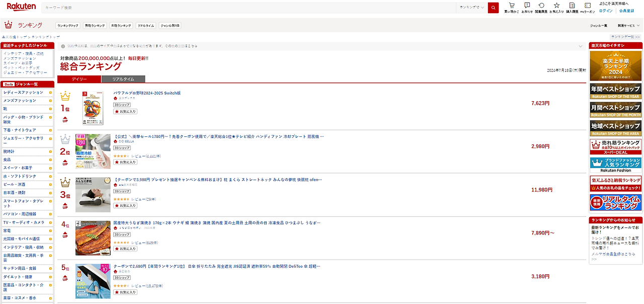
Task: Add rank 4 eel item to favorites
Action: (x=125, y=249)
